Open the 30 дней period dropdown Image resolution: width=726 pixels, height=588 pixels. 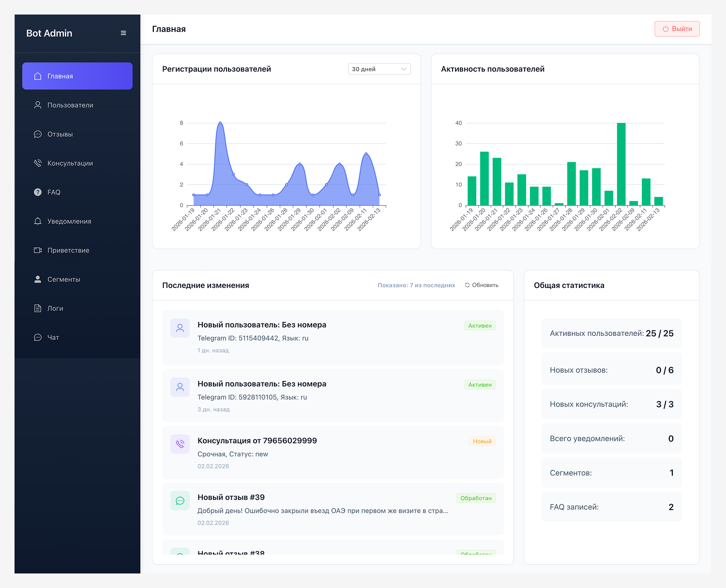379,69
